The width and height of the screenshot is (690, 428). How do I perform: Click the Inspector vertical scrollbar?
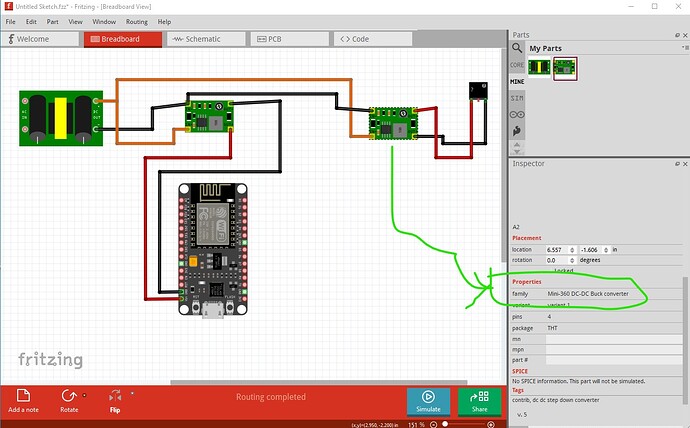tap(684, 340)
